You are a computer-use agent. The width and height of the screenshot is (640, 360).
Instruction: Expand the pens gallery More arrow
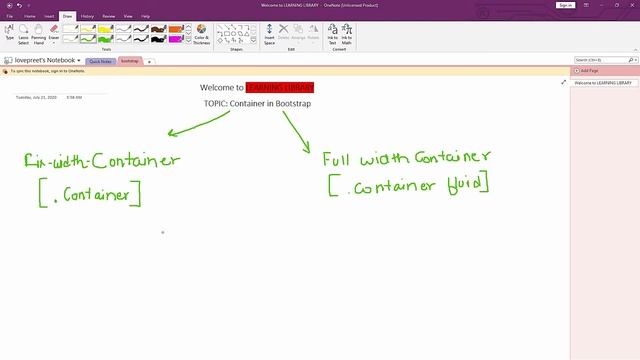(x=189, y=40)
